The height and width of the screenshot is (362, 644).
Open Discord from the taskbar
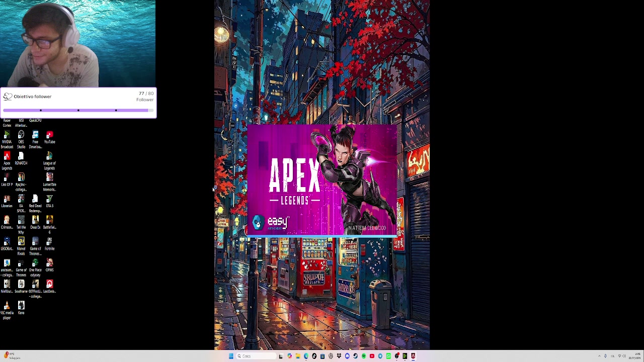click(347, 356)
